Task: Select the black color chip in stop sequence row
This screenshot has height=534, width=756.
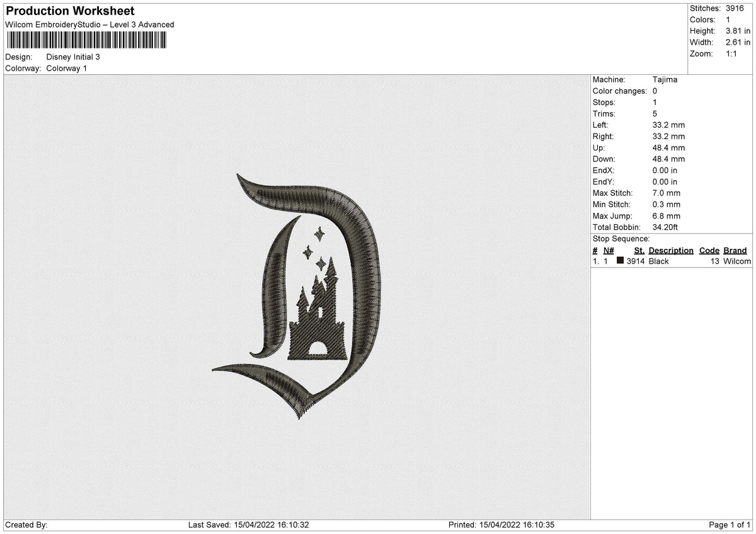Action: pyautogui.click(x=621, y=261)
